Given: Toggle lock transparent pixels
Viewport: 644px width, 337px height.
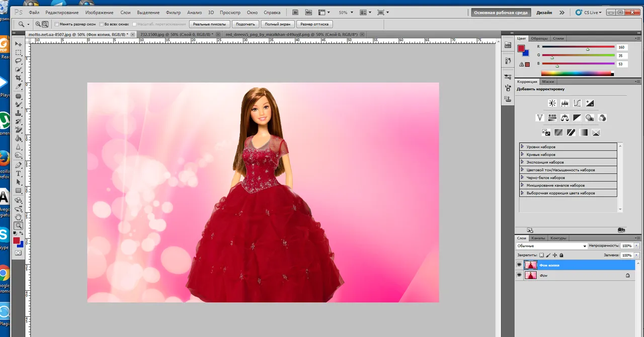Looking at the screenshot, I should click(x=541, y=256).
